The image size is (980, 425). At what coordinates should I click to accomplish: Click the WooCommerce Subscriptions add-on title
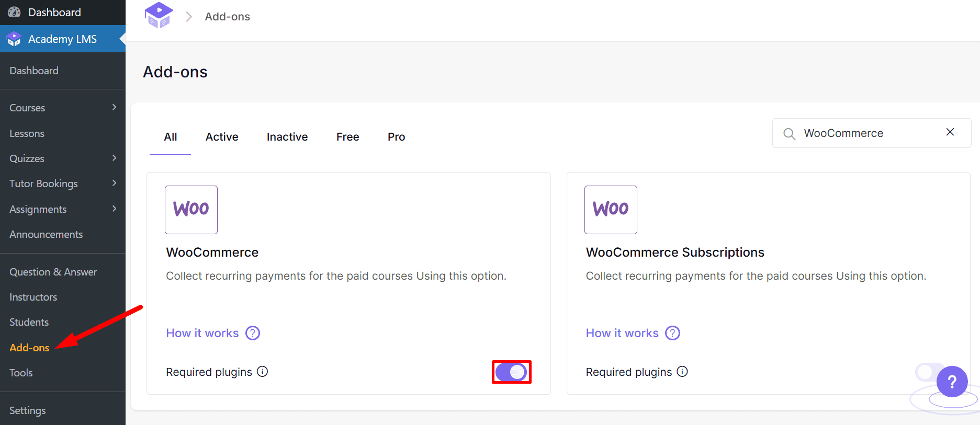[x=675, y=252]
